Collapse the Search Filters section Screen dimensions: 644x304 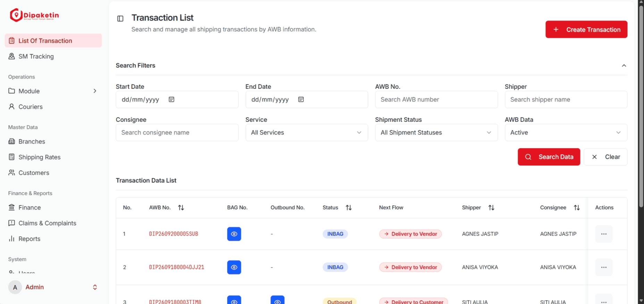tap(624, 66)
